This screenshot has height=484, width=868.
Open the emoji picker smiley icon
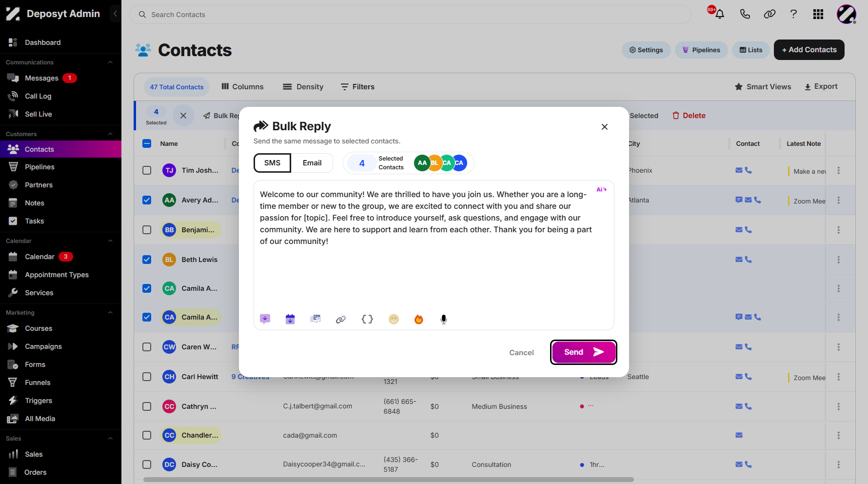[394, 319]
